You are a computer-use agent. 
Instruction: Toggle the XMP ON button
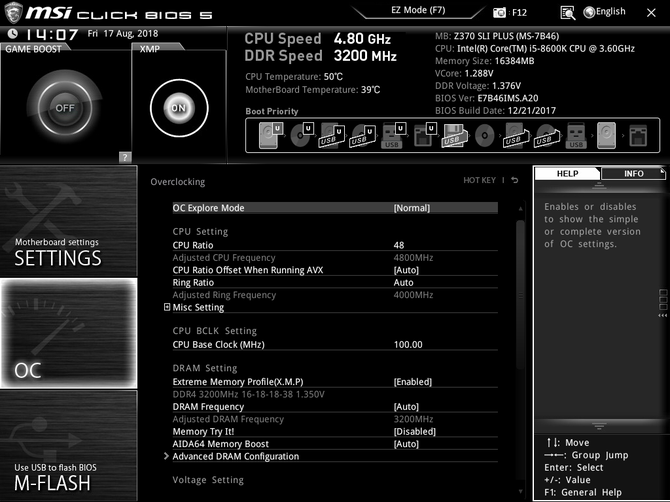pos(179,108)
